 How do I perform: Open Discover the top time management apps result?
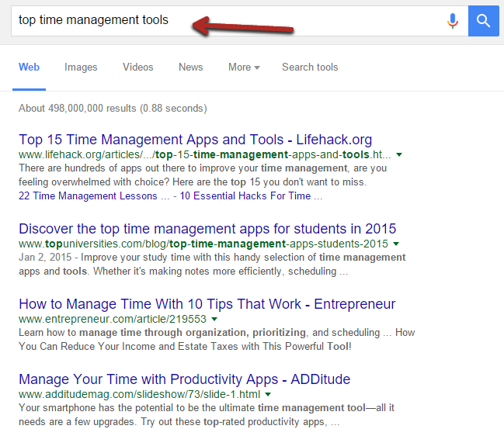click(207, 229)
